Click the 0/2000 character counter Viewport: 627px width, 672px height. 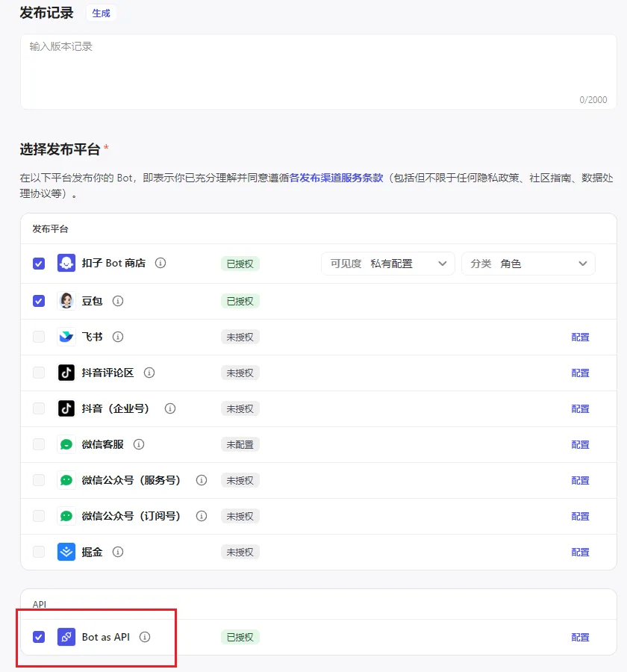tap(593, 100)
